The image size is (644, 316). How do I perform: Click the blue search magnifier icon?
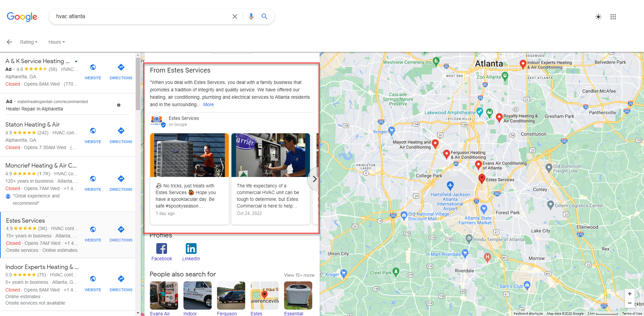264,16
